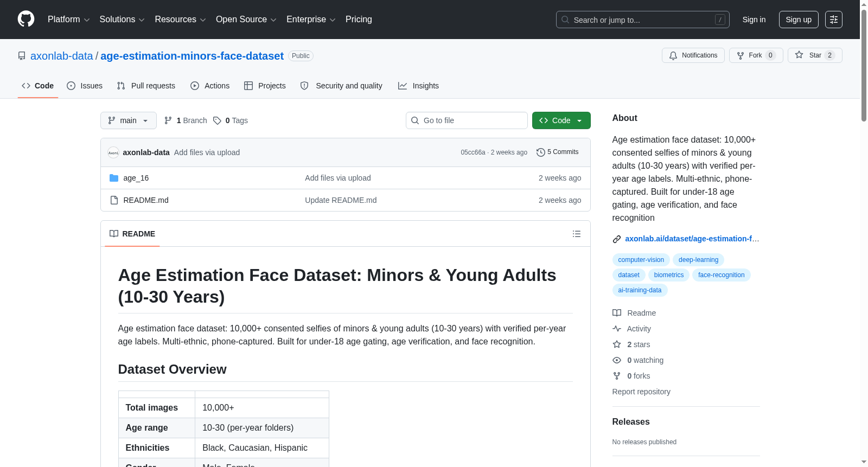Viewport: 868px width, 467px height.
Task: Click the link chain icon in About
Action: tap(617, 239)
